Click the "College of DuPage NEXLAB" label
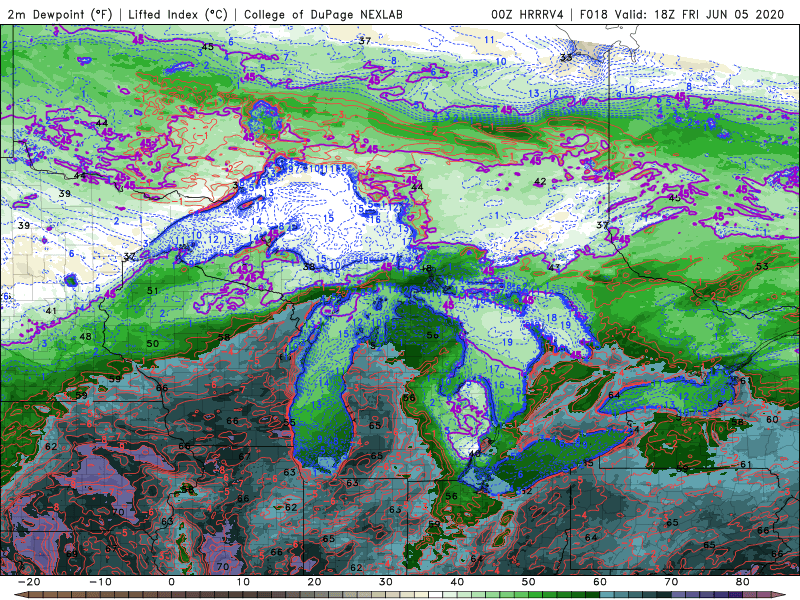800x600 pixels. point(323,14)
